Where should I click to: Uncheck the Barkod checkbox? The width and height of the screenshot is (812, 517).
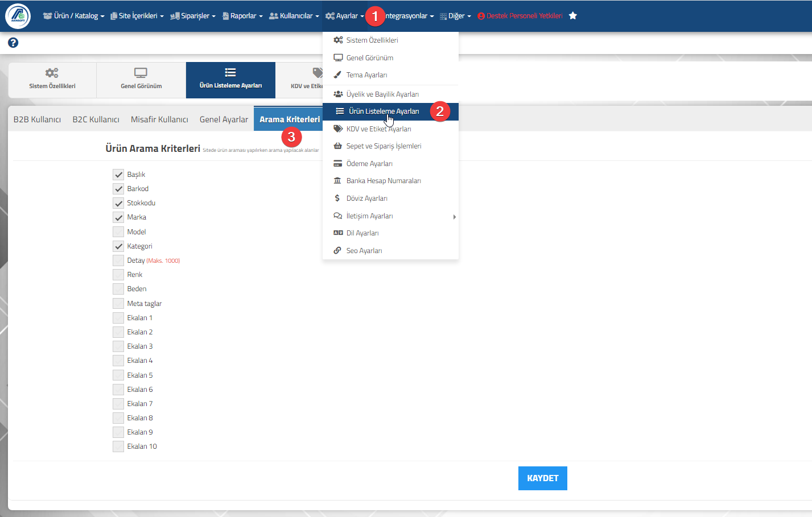click(118, 189)
